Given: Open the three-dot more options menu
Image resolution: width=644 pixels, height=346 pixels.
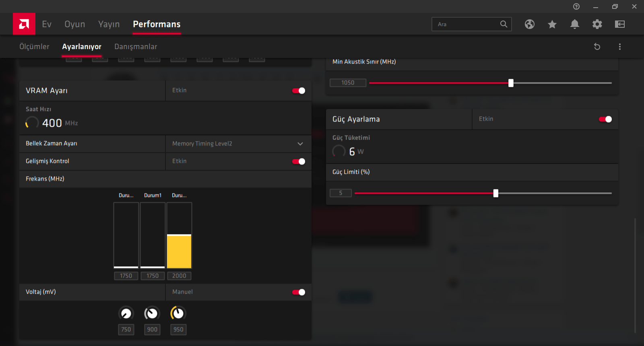Looking at the screenshot, I should click(x=620, y=47).
